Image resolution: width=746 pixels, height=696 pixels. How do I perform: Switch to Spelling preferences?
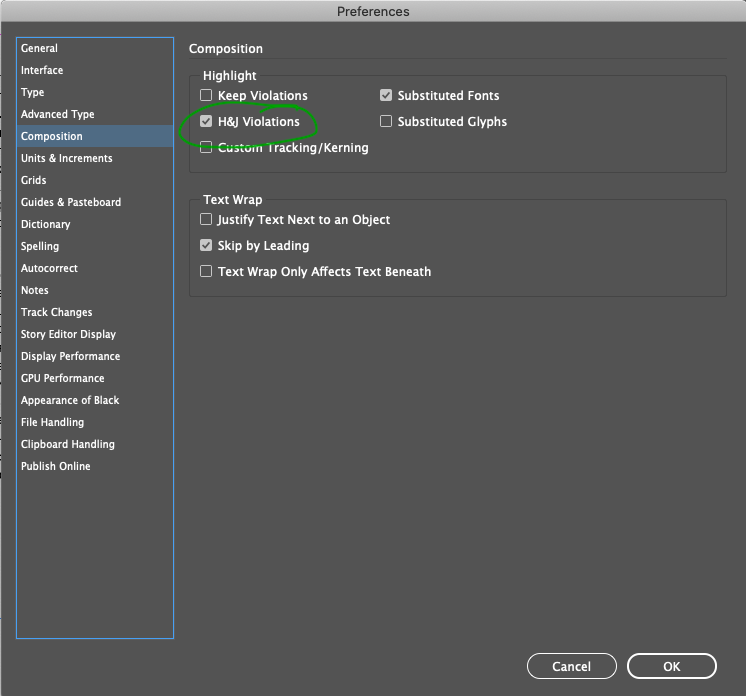95,246
